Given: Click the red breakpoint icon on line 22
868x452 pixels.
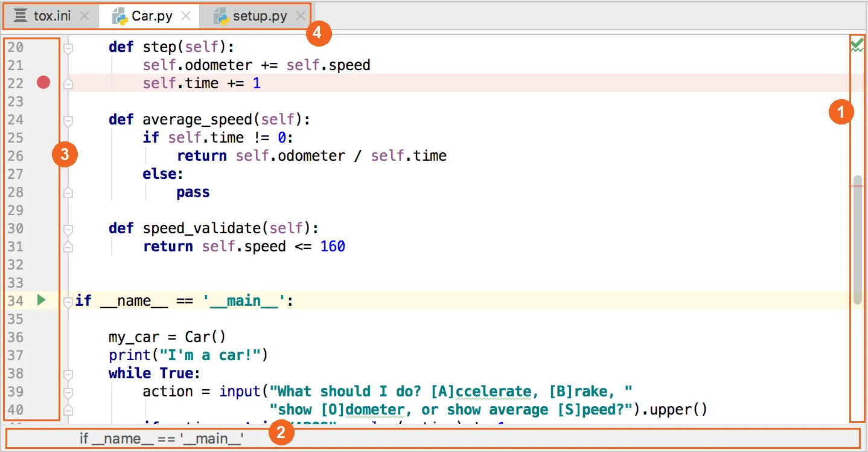Looking at the screenshot, I should 43,83.
